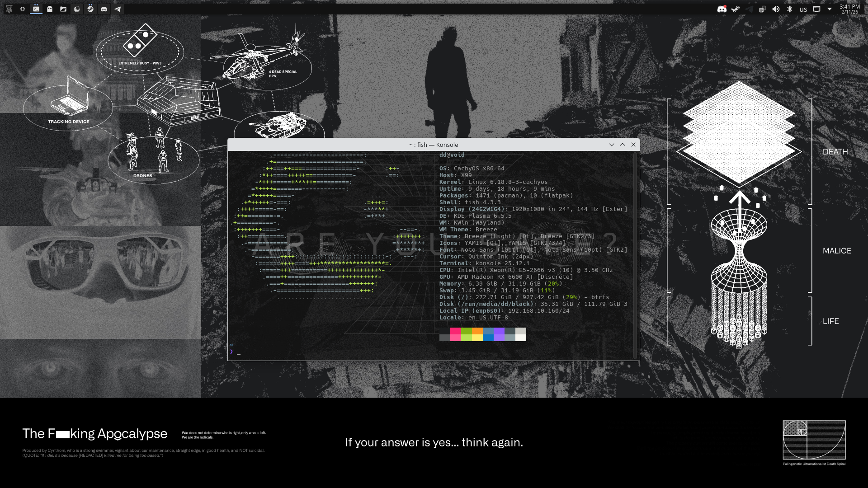Viewport: 868px width, 488px height.
Task: Click the Konsole title bar text
Action: [433, 145]
